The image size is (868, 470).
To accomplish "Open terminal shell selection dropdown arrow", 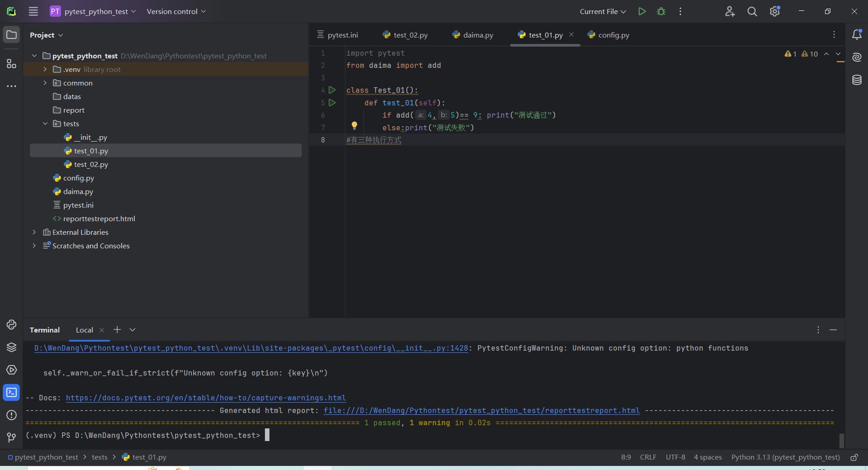I will 132,330.
